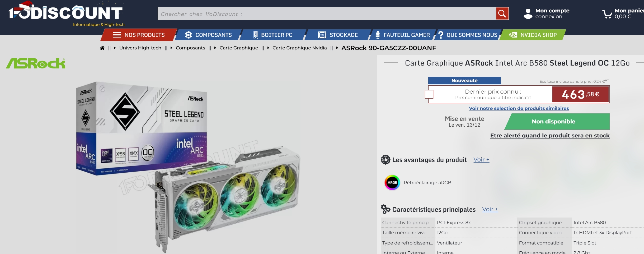This screenshot has width=644, height=254.
Task: Click the green Non disponible button
Action: pos(557,122)
